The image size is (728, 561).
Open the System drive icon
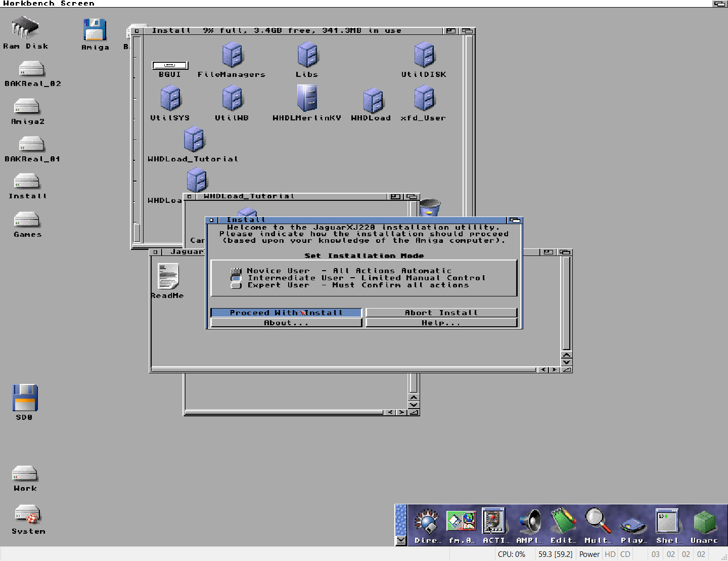[28, 514]
